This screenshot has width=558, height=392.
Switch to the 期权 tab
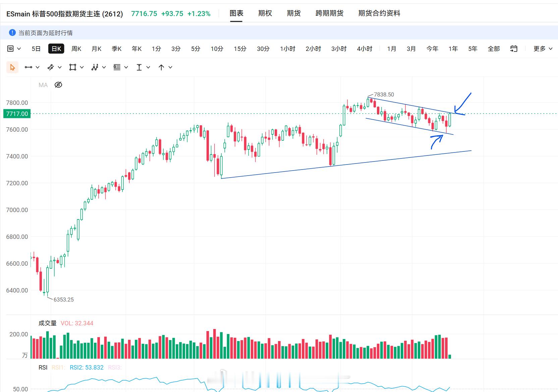[x=265, y=13]
